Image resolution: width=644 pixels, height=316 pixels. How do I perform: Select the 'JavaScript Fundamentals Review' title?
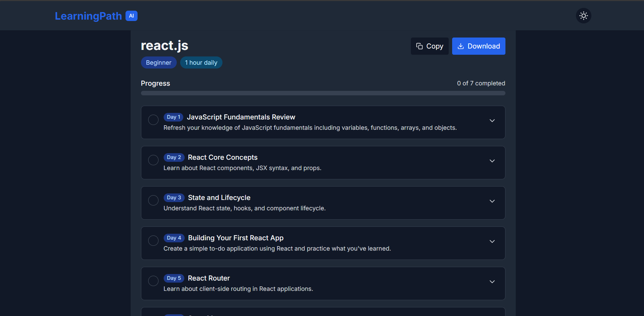[x=241, y=117]
